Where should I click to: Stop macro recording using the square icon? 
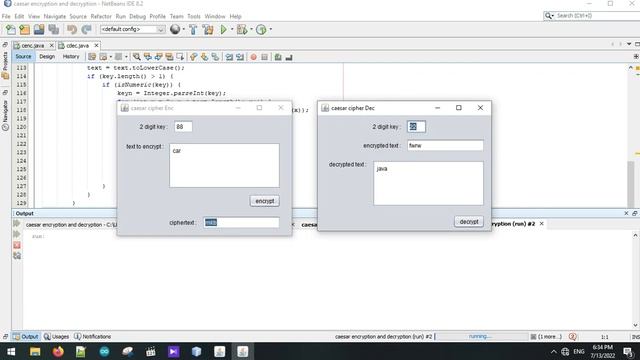tap(264, 57)
